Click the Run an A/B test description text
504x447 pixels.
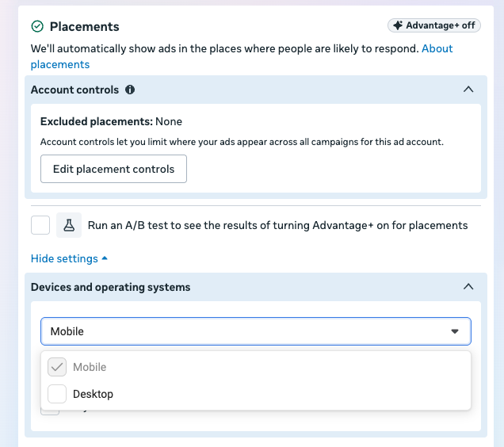277,225
